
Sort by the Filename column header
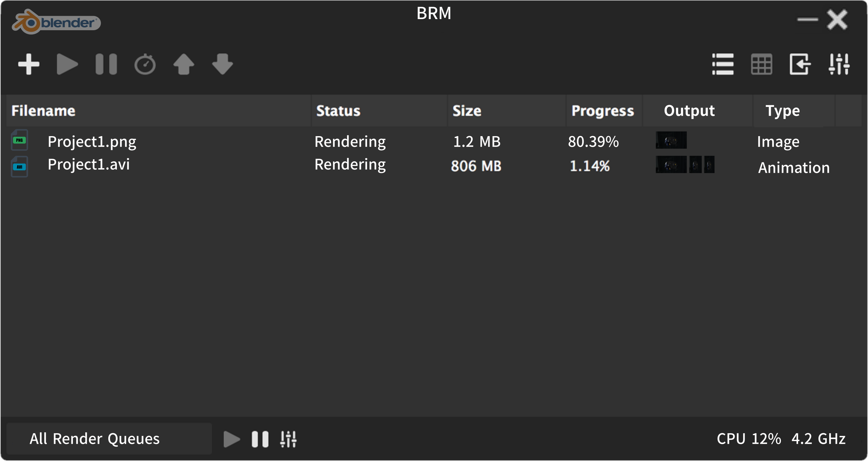158,111
